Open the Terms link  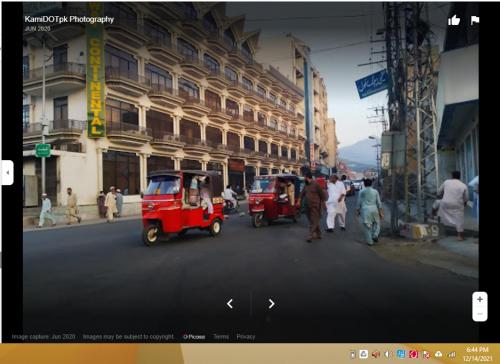point(221,337)
